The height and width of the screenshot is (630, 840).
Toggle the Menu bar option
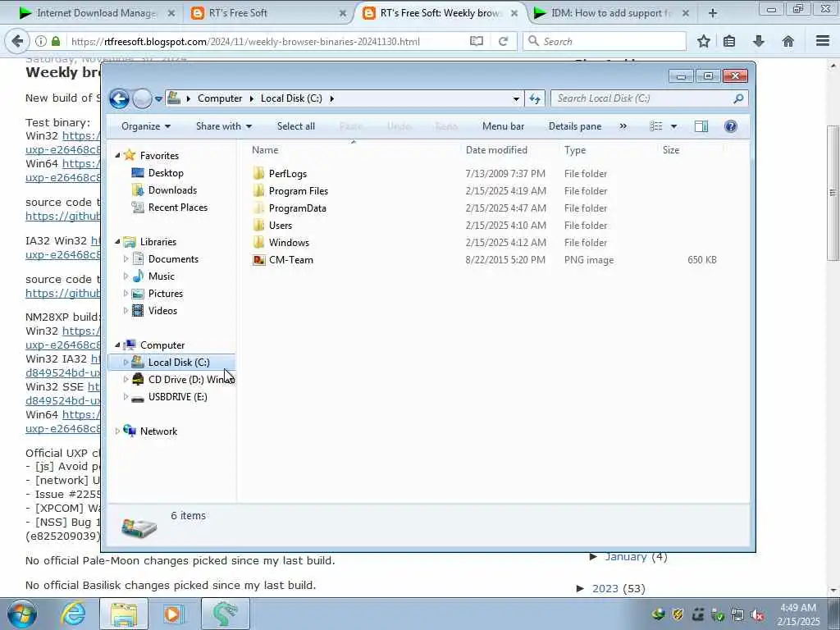point(503,126)
